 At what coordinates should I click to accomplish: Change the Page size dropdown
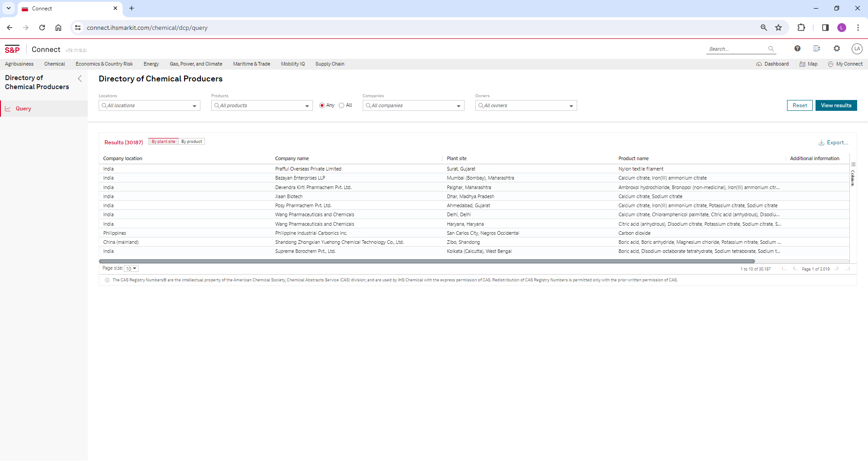click(x=131, y=269)
